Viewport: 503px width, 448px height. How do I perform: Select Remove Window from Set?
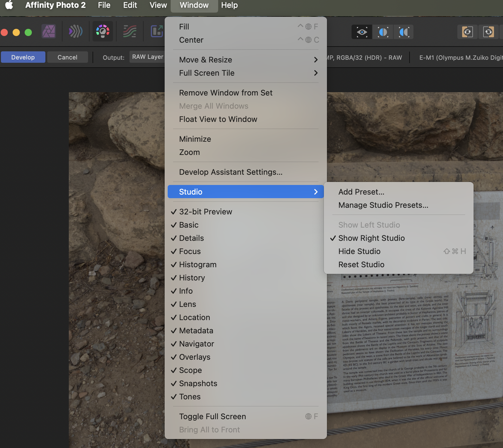pyautogui.click(x=245, y=93)
